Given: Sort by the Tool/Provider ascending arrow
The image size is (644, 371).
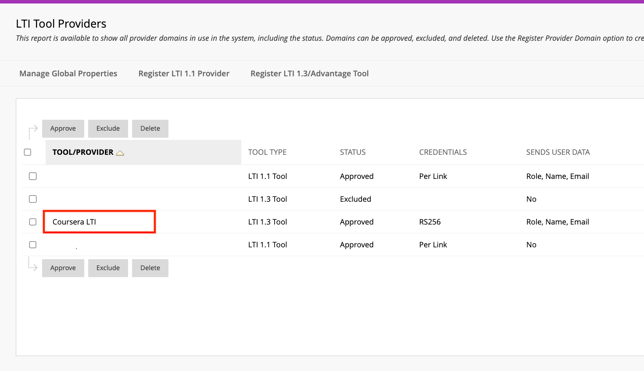Looking at the screenshot, I should 120,153.
